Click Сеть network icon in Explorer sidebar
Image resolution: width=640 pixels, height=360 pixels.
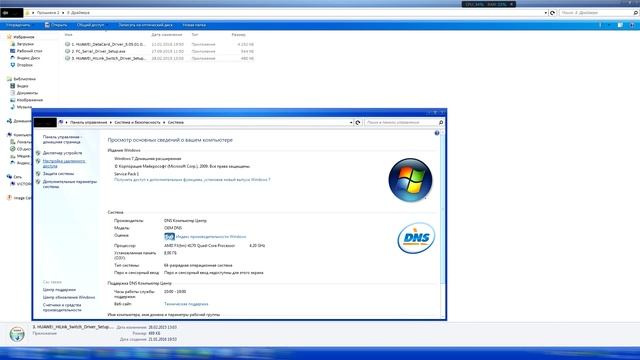click(9, 177)
